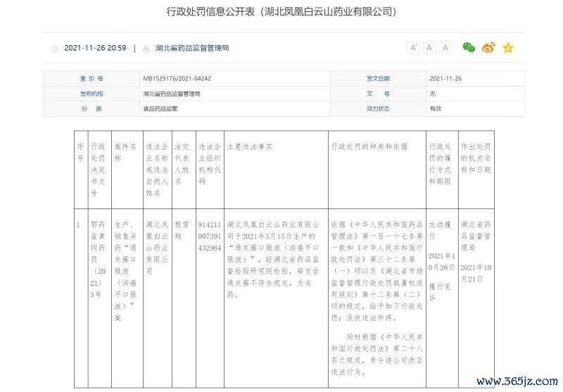Reset font size with the plain A icon
The height and width of the screenshot is (392, 563).
[445, 47]
